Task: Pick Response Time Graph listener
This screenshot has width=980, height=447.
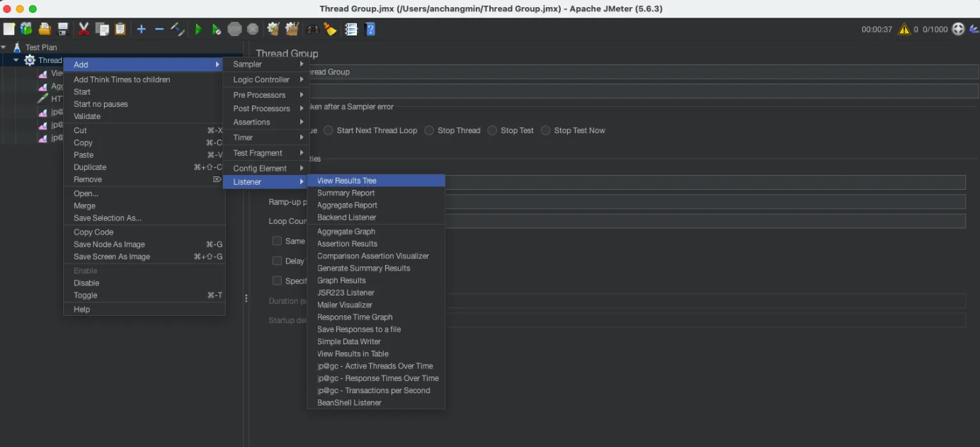Action: [376, 317]
